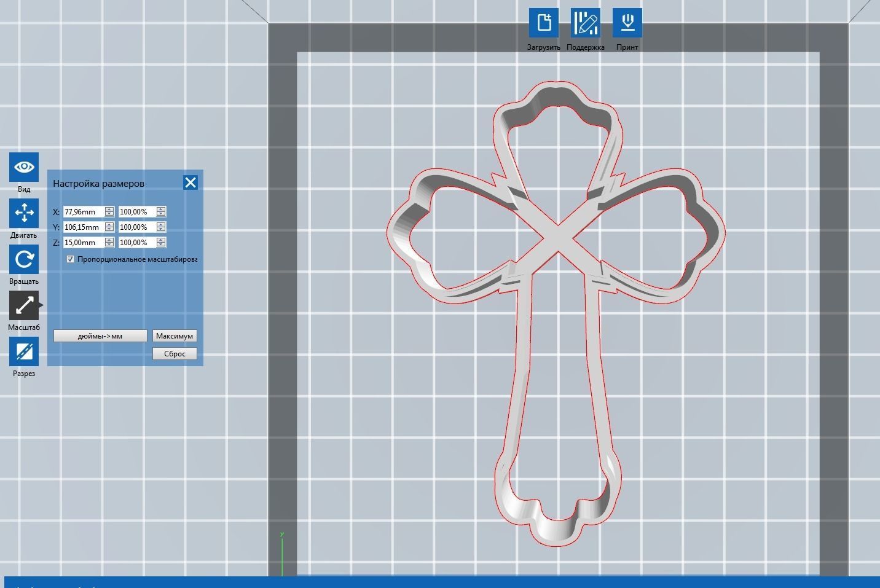Click the Масштаб label under scale icon
Viewport: 880px width, 588px height.
click(x=24, y=327)
